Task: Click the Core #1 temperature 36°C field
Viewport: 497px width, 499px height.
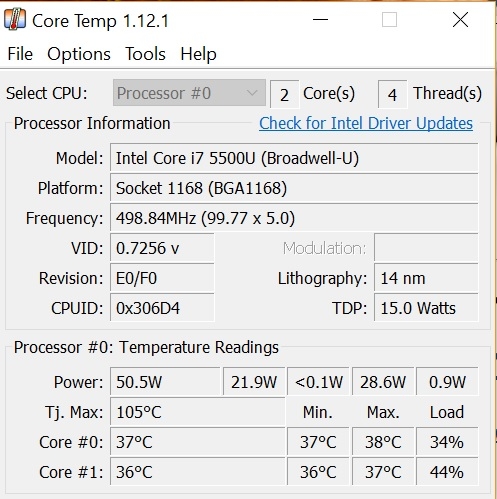Action: 198,472
